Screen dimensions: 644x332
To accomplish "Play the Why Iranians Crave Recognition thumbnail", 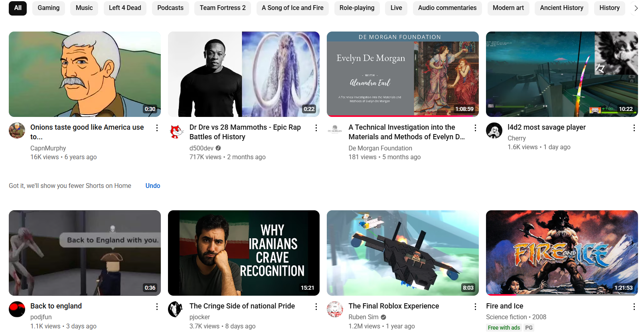I will click(x=244, y=253).
